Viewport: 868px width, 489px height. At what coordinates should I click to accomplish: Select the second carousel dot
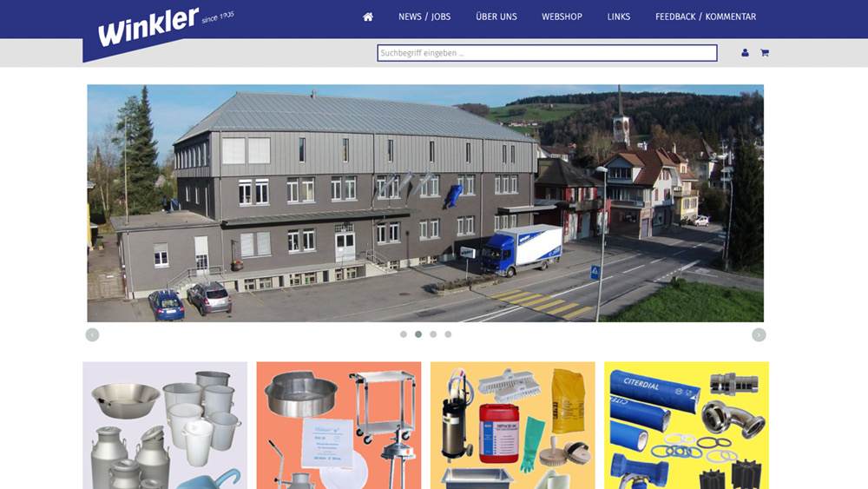(418, 334)
